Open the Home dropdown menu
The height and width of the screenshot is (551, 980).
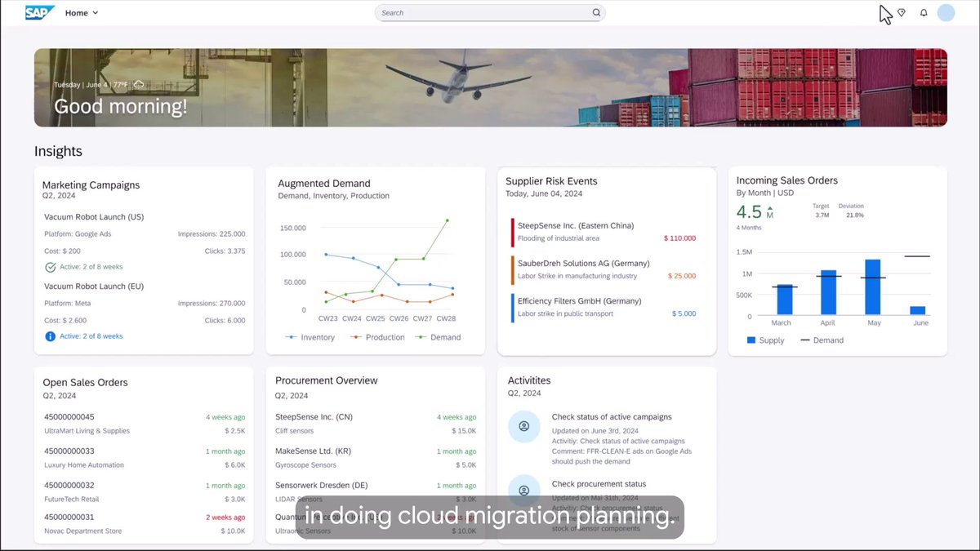coord(82,13)
